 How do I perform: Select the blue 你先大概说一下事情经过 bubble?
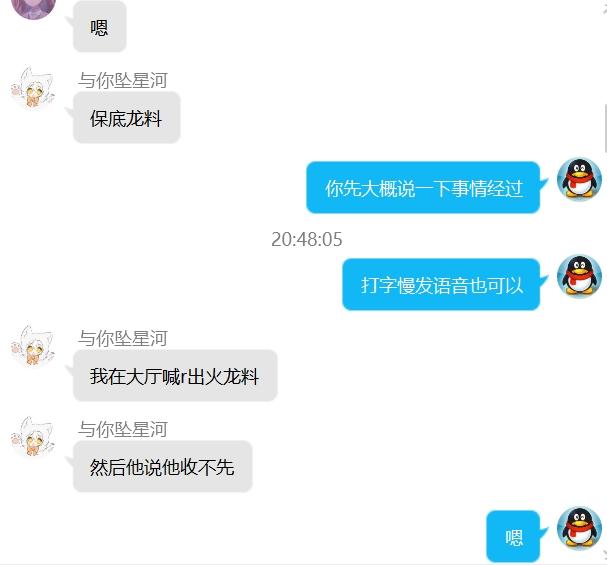[x=423, y=188]
